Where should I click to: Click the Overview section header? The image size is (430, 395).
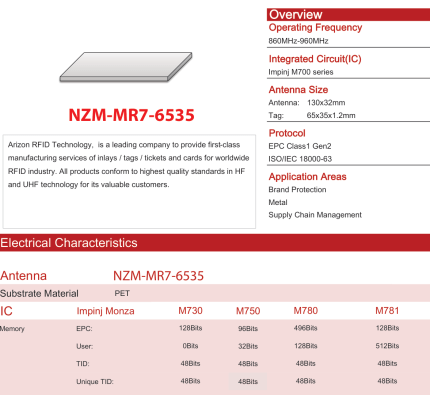[x=348, y=15]
